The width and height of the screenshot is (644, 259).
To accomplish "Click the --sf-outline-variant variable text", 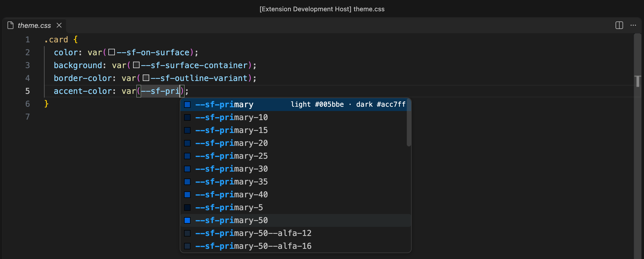I will click(199, 78).
